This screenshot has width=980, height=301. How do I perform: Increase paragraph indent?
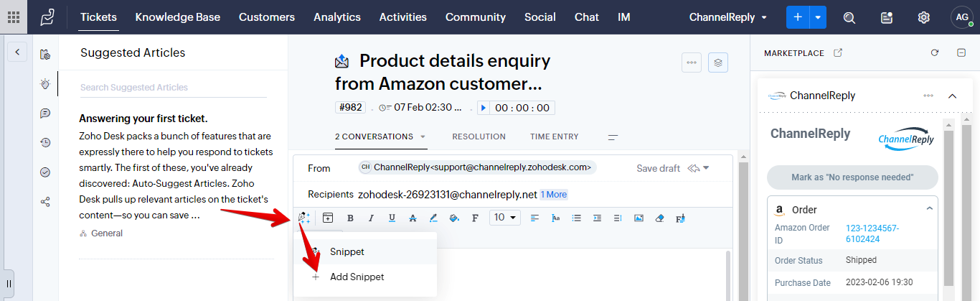(597, 218)
